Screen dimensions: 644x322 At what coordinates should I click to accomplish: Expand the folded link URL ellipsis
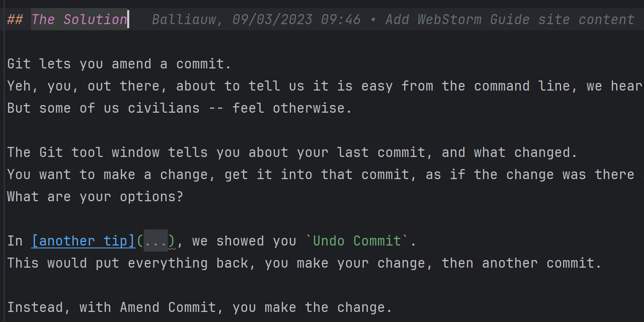tap(156, 241)
